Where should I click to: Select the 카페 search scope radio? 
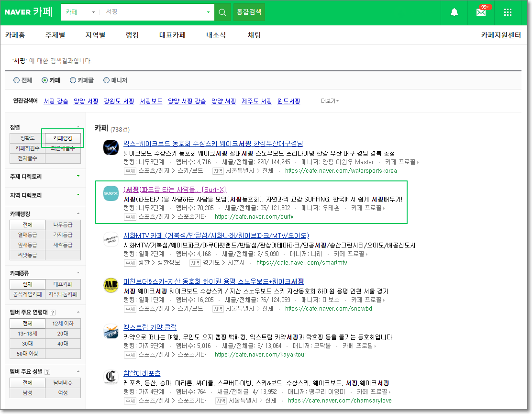pyautogui.click(x=44, y=80)
